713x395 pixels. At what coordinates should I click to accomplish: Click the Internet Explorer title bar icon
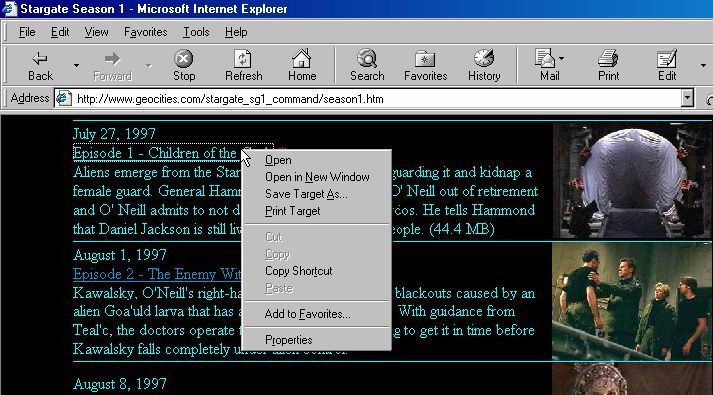click(x=9, y=9)
